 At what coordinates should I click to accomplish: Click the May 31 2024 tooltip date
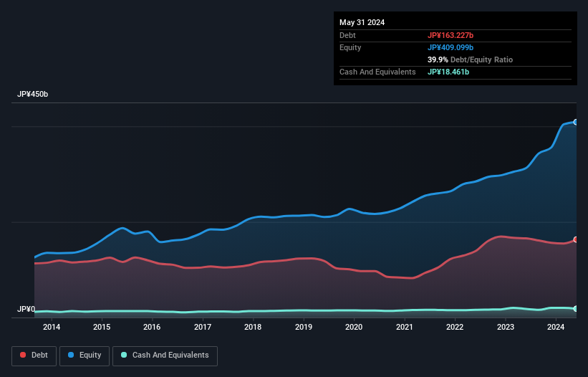coord(362,22)
